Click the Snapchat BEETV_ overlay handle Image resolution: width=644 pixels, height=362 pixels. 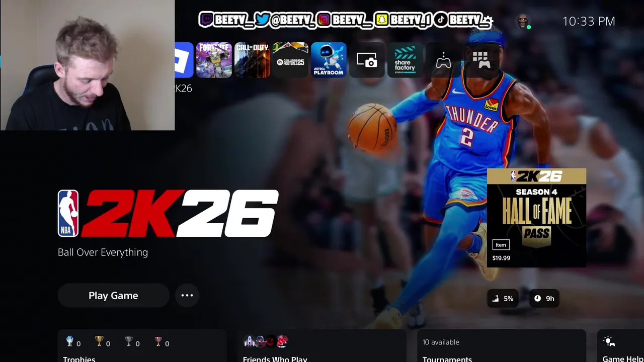click(404, 20)
